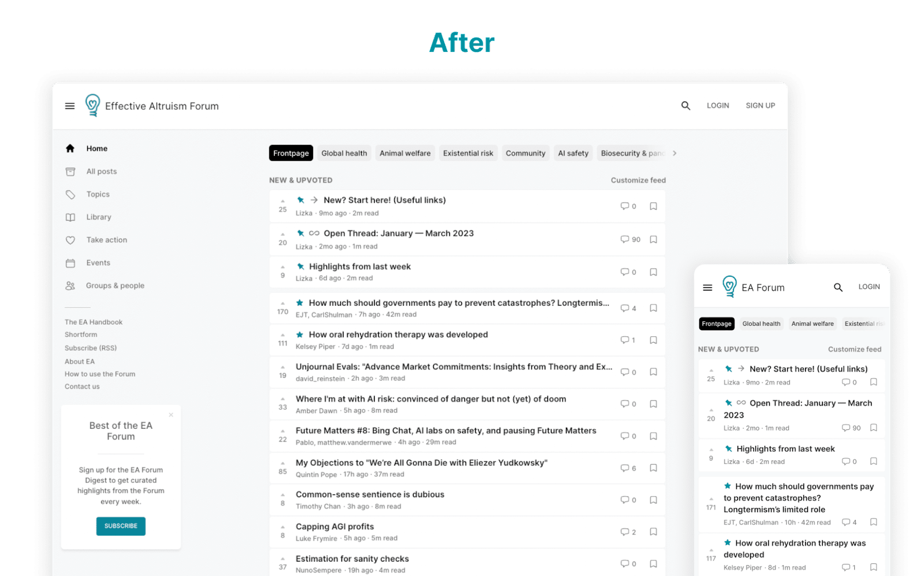Image resolution: width=924 pixels, height=576 pixels.
Task: Open the Biosecurity & pandemics tab
Action: coord(632,153)
